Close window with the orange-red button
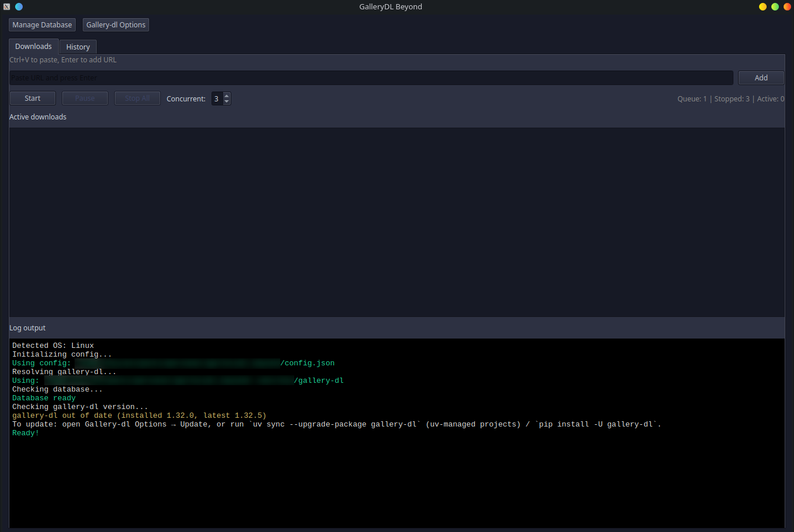 coord(787,6)
